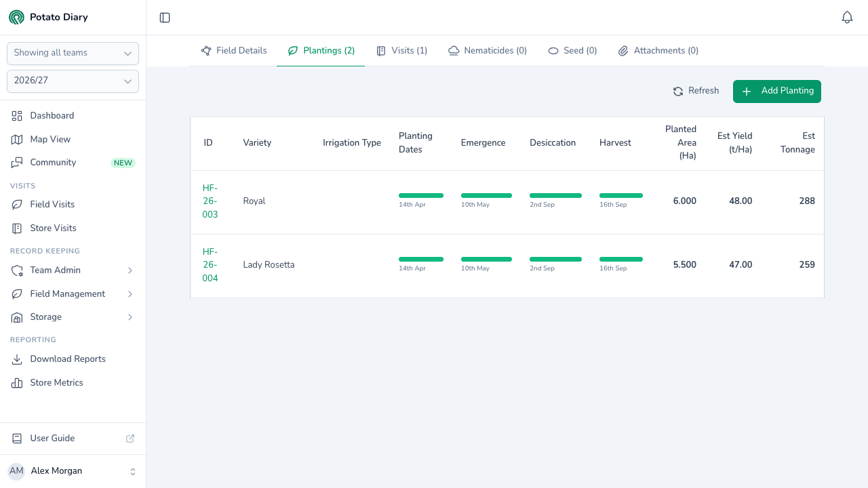Viewport: 868px width, 488px height.
Task: Expand the Field Management chevron
Action: pos(130,294)
